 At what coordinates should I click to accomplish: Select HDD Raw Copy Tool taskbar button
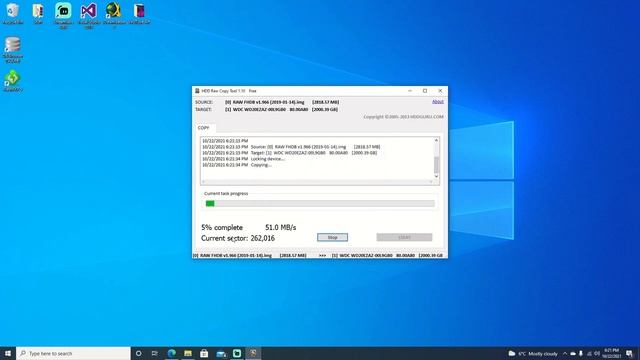tap(253, 353)
